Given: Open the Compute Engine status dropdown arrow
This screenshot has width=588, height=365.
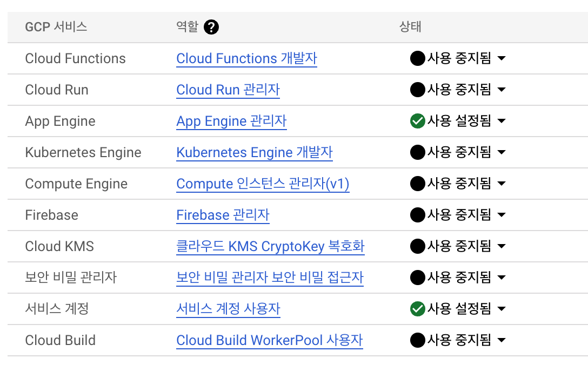Looking at the screenshot, I should coord(502,183).
